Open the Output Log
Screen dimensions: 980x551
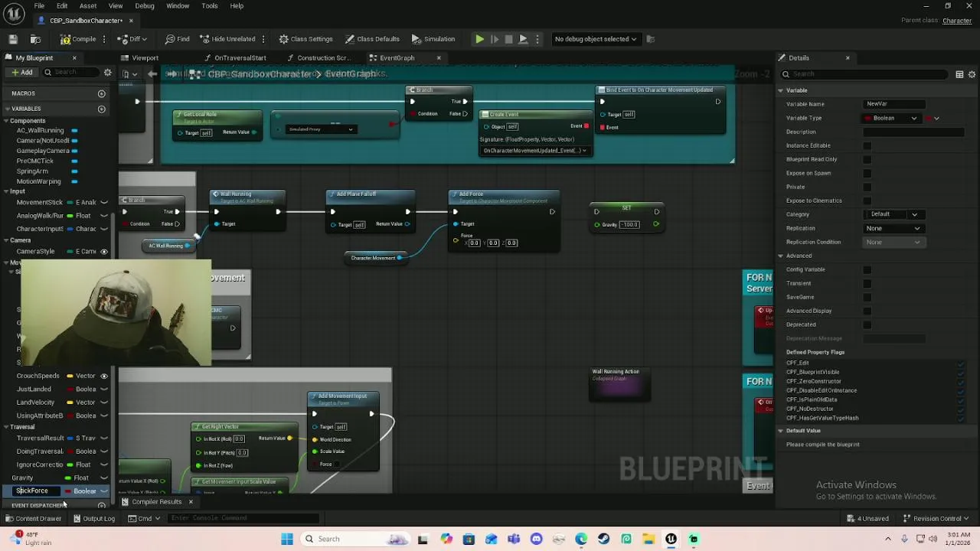[94, 519]
